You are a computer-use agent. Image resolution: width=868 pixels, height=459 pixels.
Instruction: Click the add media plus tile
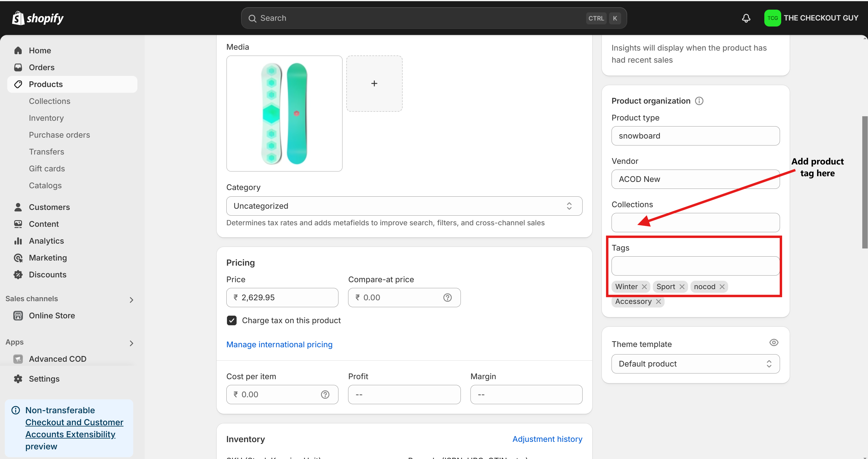374,83
